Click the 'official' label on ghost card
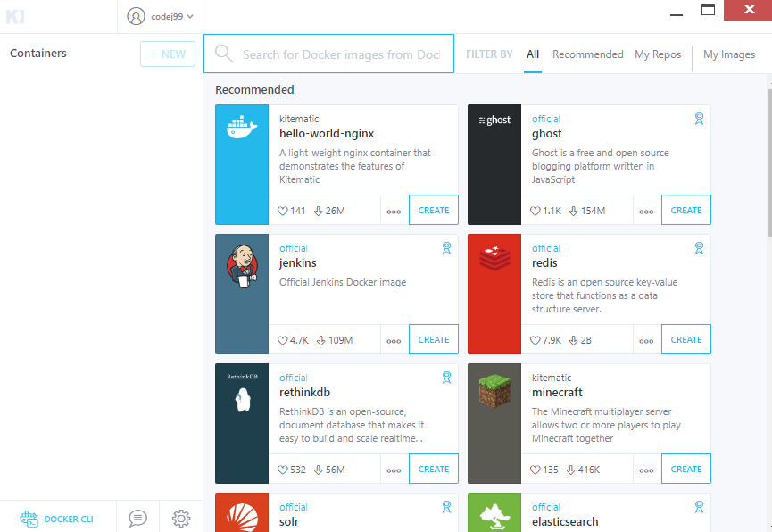This screenshot has width=772, height=532. click(546, 119)
